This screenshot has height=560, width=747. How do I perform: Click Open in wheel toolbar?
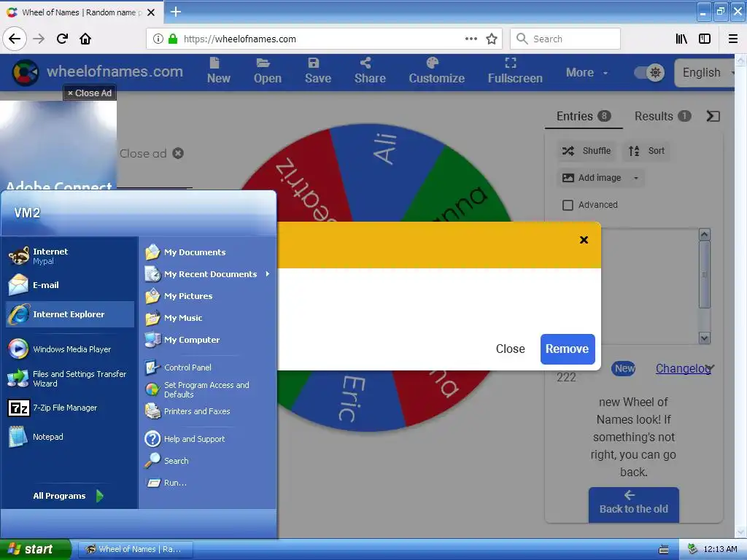pos(267,71)
